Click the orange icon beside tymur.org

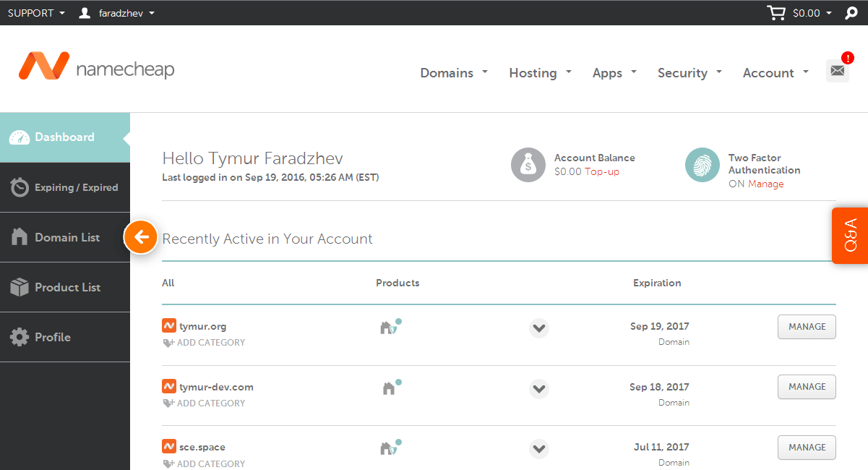coord(169,325)
